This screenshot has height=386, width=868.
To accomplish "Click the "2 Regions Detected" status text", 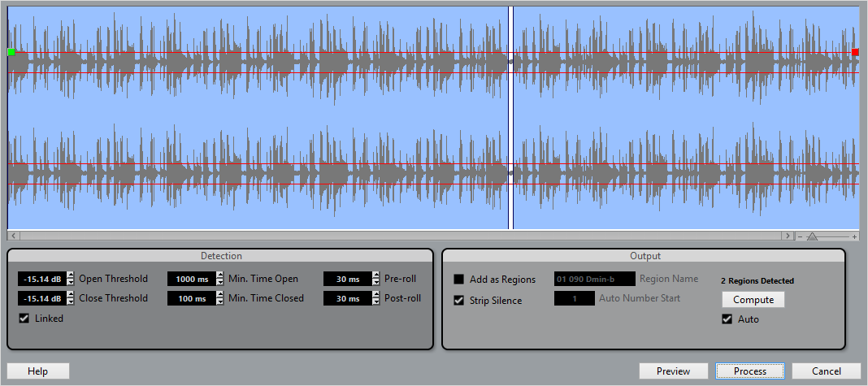I will (x=757, y=281).
